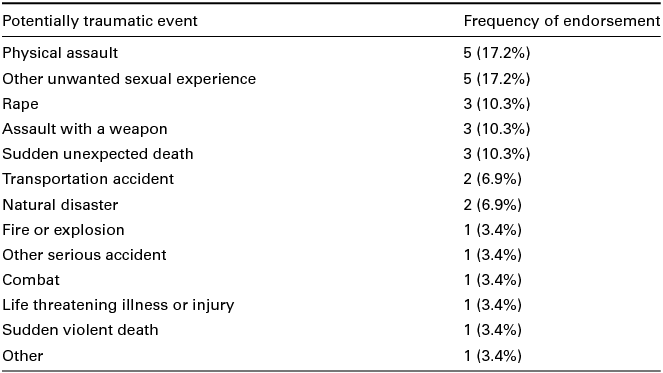Click 'Fire or explosion' entry
Image resolution: width=663 pixels, height=373 pixels.
click(x=63, y=230)
